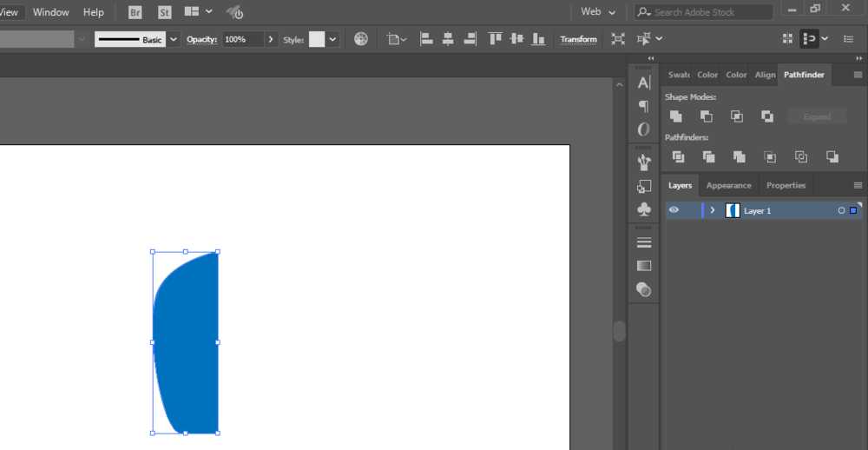Viewport: 868px width, 450px height.
Task: Click the Layer 1 selection indicator square
Action: click(x=853, y=210)
